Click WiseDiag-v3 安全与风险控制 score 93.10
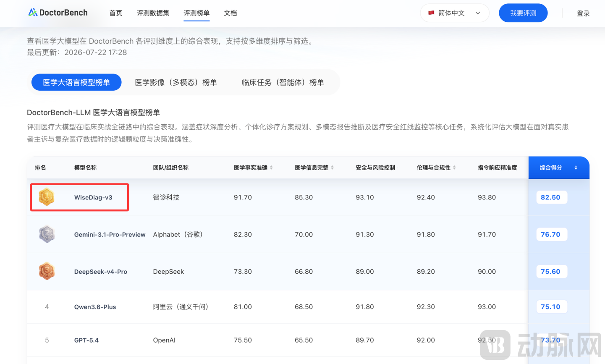The width and height of the screenshot is (605, 364). pos(365,197)
